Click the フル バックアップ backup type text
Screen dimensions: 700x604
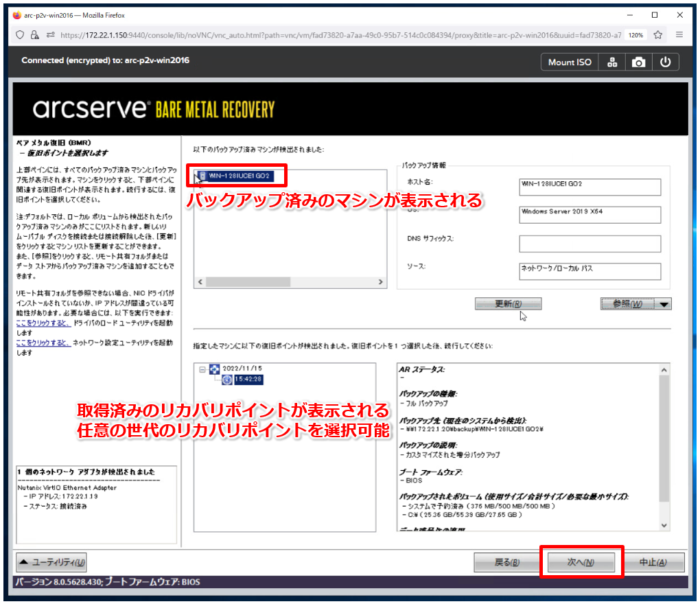tap(424, 404)
